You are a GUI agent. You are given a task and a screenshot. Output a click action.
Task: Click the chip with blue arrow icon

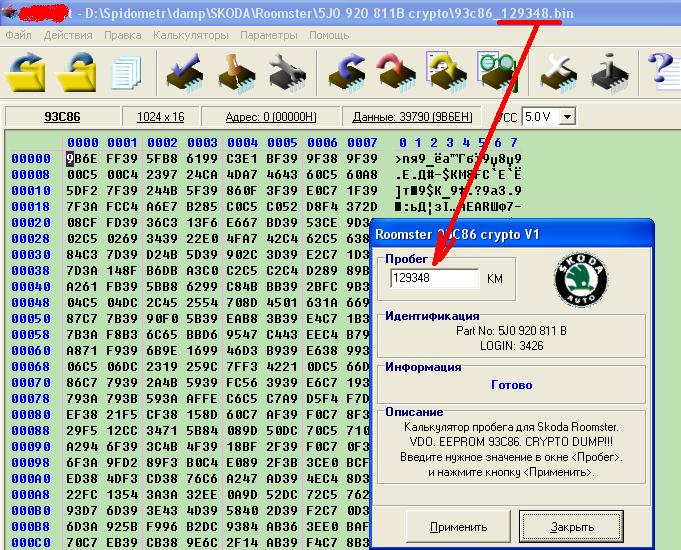(x=347, y=73)
